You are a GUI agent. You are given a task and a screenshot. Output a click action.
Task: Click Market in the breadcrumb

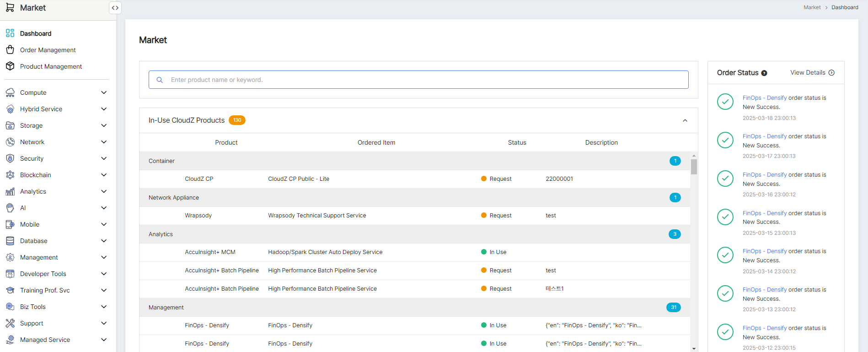point(812,7)
